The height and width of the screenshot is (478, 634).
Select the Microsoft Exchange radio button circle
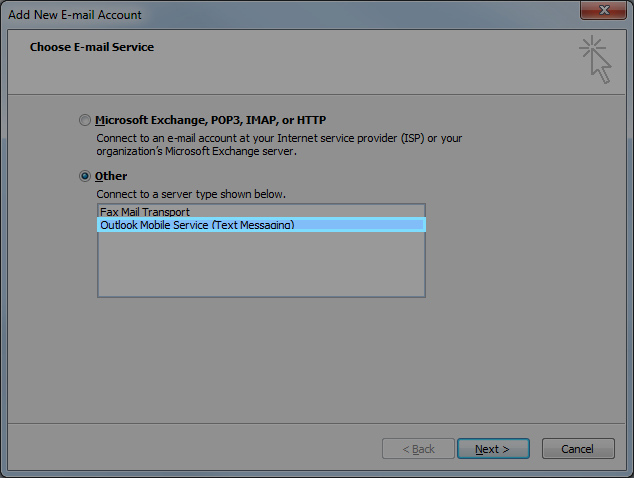(x=85, y=120)
